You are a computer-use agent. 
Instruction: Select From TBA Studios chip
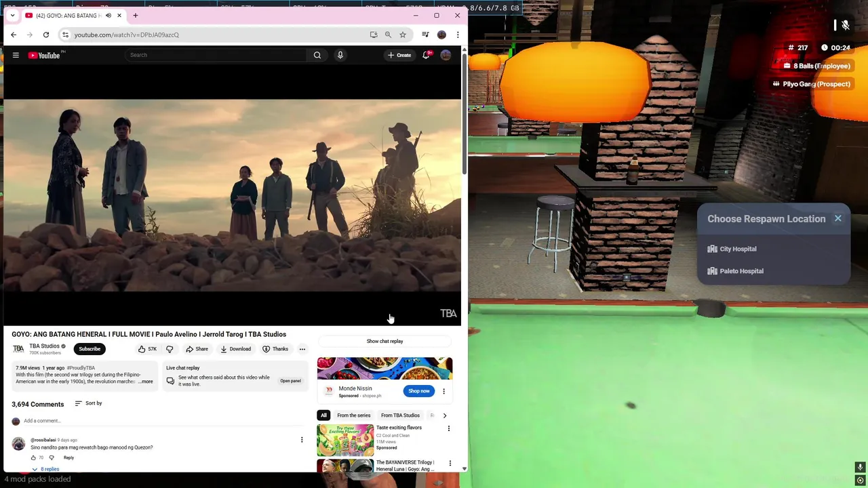tap(400, 415)
